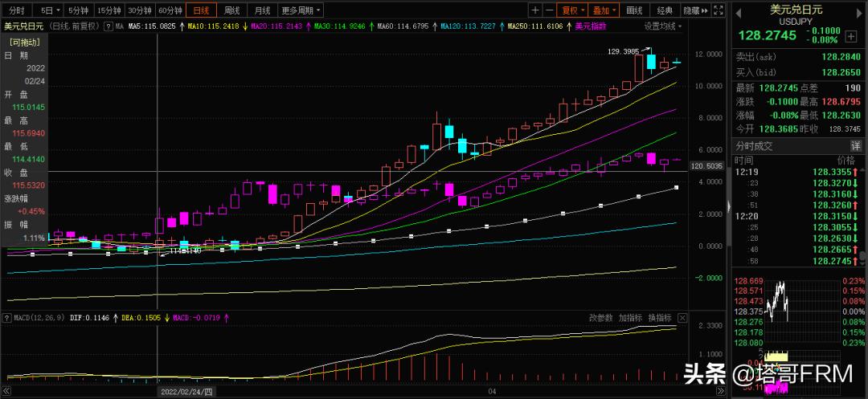Click the zoom-out minus icon in toolbar
The width and height of the screenshot is (868, 399).
tap(549, 10)
